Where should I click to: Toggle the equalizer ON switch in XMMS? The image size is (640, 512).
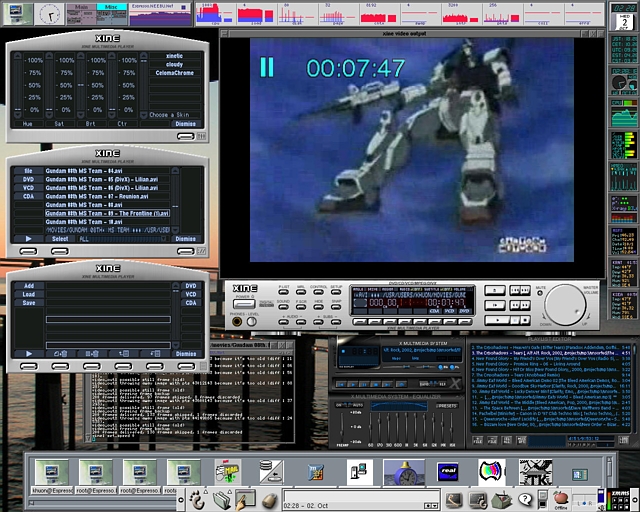point(340,405)
